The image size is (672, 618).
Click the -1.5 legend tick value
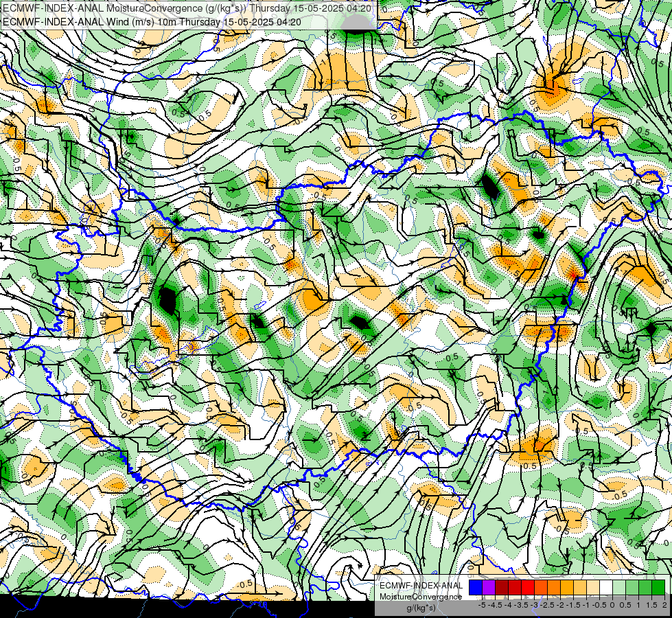(573, 605)
